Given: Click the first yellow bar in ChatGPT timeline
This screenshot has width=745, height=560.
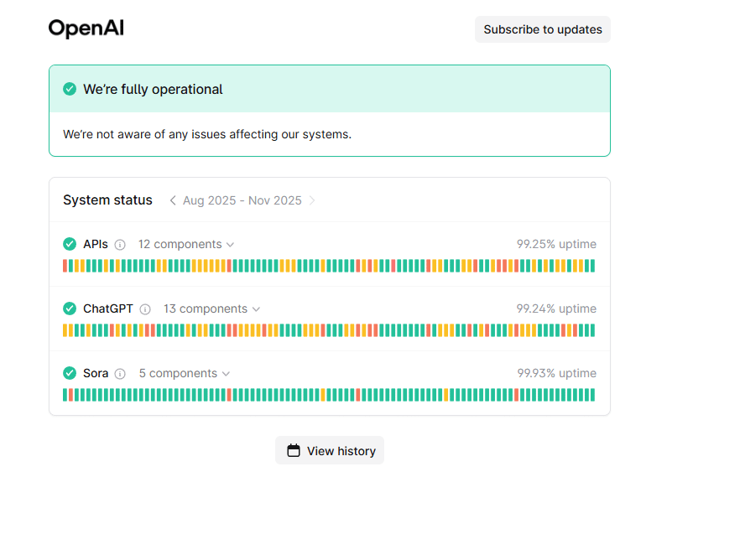Looking at the screenshot, I should point(65,330).
